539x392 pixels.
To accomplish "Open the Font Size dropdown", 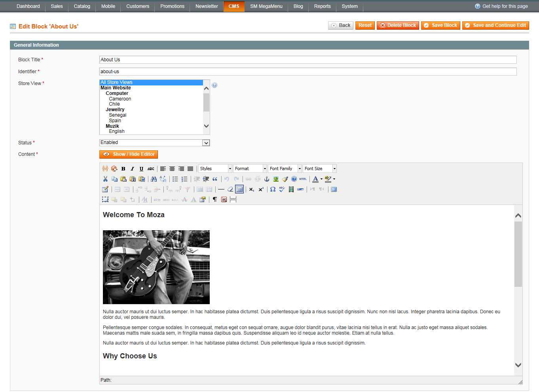I will coord(320,169).
